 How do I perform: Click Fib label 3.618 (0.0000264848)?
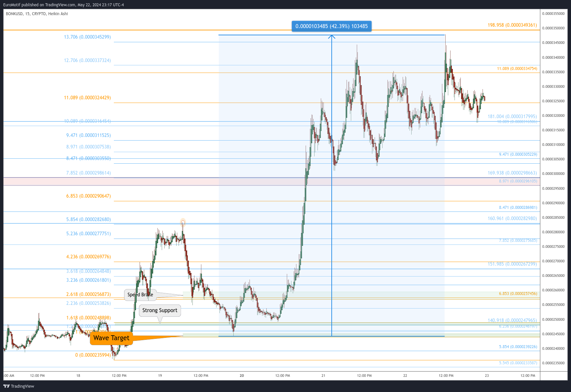(88, 271)
